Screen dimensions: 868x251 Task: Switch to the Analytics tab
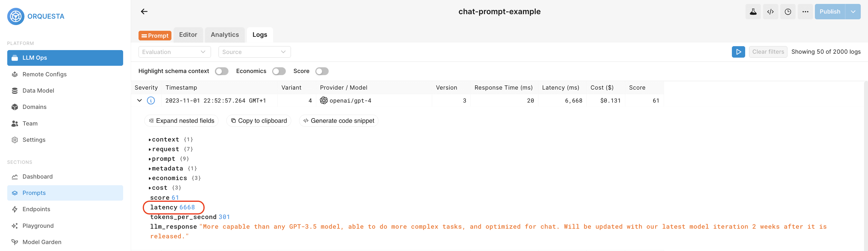[x=225, y=35]
